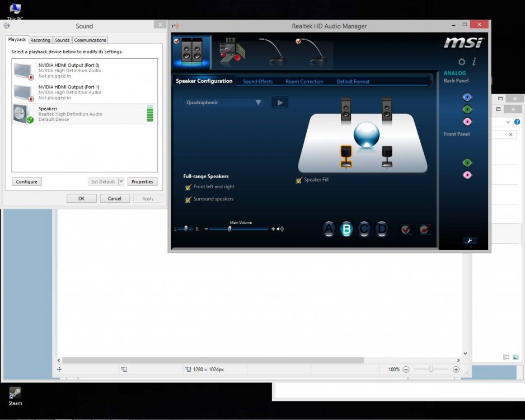Open the blue help question mark
525x420 pixels.
click(517, 122)
